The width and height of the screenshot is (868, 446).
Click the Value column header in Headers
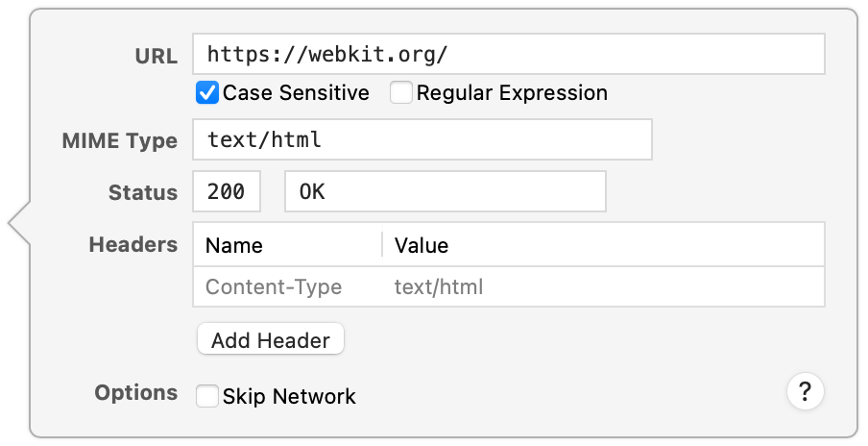coord(422,245)
